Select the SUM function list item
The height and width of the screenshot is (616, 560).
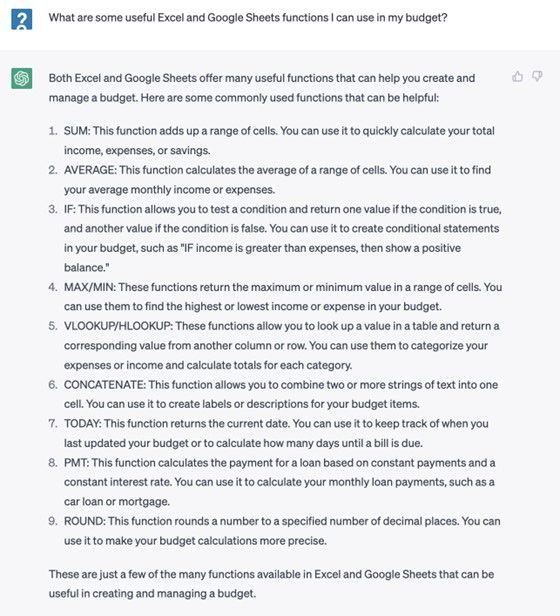pos(279,140)
